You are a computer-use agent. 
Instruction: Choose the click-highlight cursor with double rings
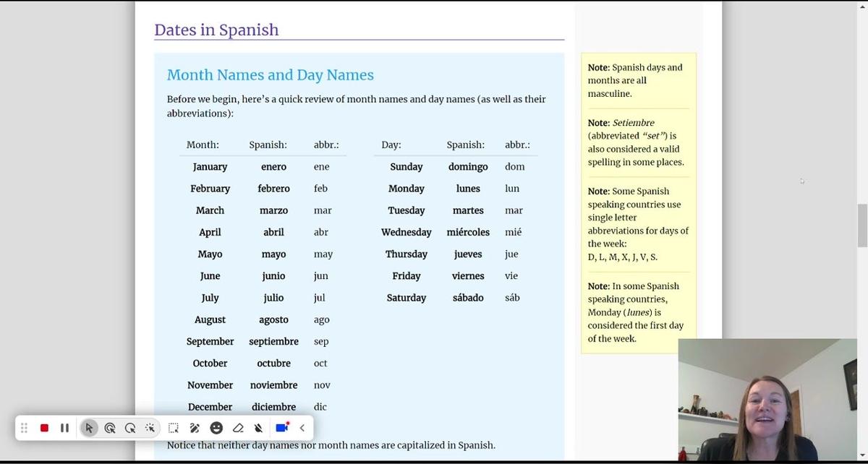click(x=110, y=428)
